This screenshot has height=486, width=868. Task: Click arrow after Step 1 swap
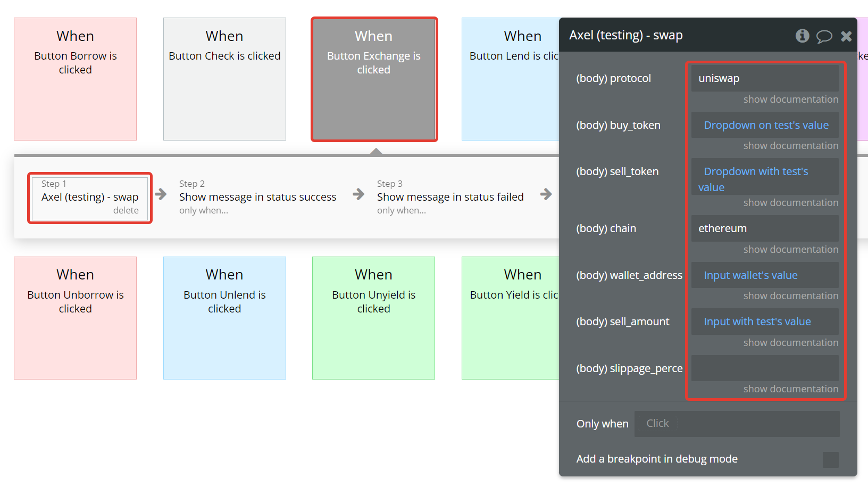coord(161,194)
